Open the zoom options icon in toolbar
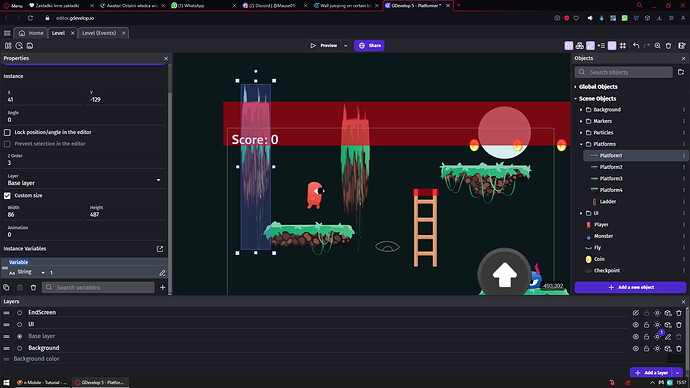 tap(657, 46)
